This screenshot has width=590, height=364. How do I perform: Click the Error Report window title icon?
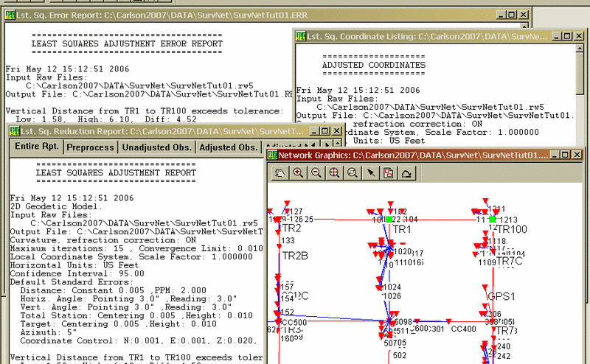(10, 15)
